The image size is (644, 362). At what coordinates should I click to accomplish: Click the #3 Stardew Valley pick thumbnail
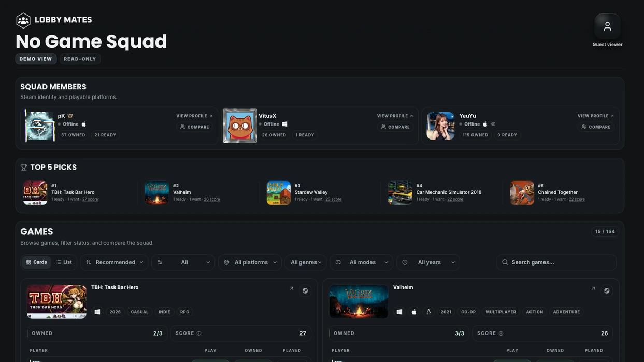[x=279, y=193]
